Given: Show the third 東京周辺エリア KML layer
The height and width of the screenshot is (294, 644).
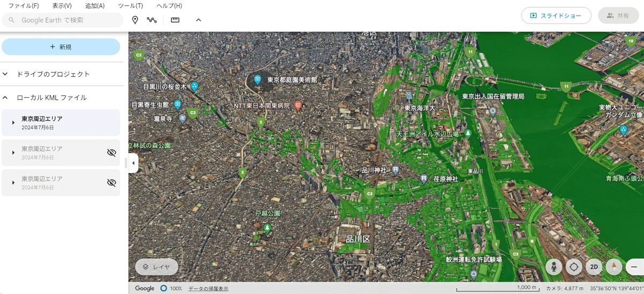Looking at the screenshot, I should click(112, 183).
